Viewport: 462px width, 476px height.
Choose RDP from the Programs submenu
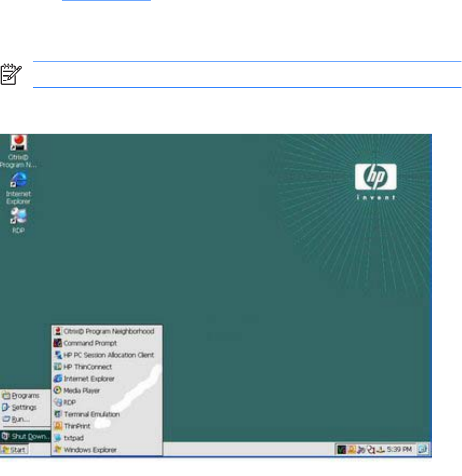coord(107,402)
